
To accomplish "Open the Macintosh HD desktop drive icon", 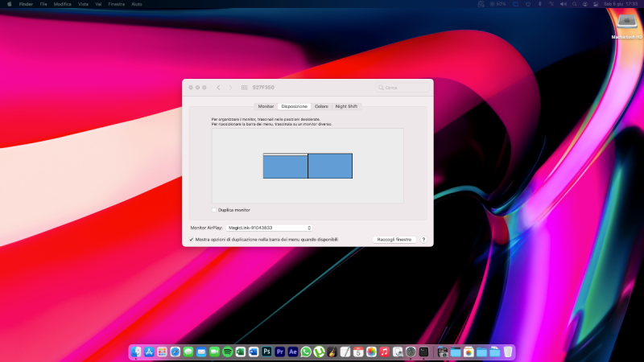I will pos(623,24).
